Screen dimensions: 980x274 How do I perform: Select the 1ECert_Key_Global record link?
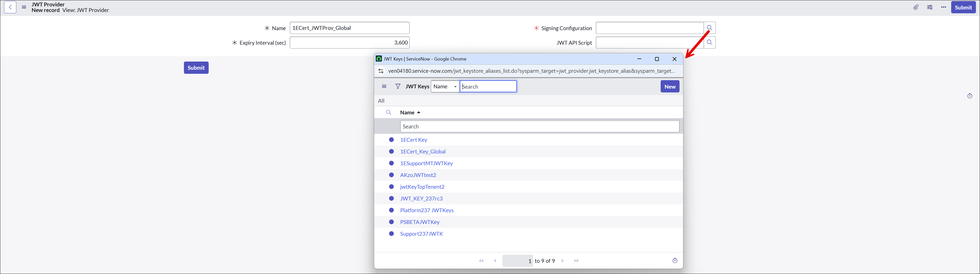(423, 152)
